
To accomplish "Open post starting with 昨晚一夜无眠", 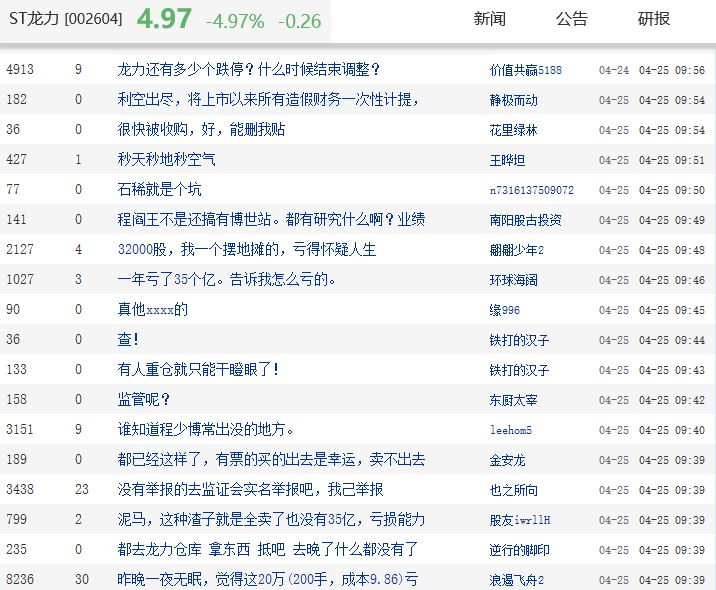I will pyautogui.click(x=267, y=580).
